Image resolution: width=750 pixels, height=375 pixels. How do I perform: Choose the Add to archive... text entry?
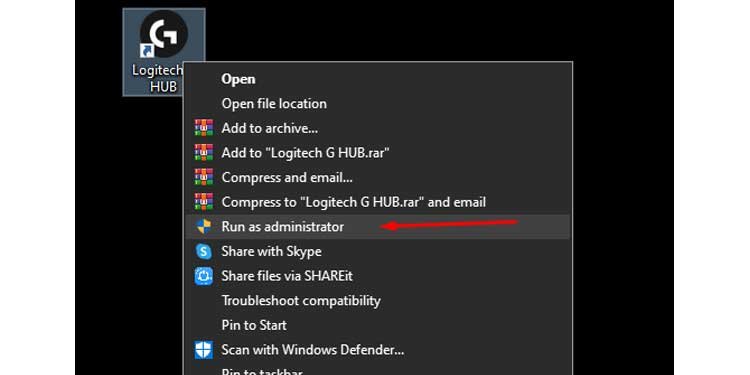pos(270,128)
